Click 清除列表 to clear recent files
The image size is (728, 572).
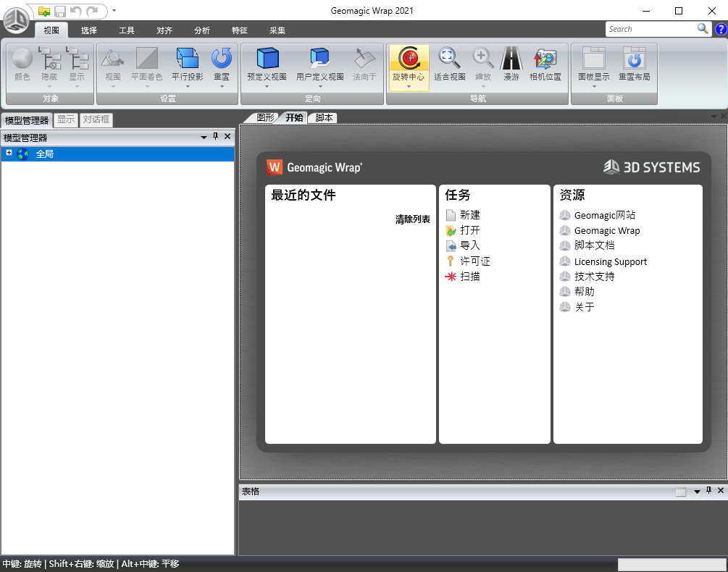[412, 219]
